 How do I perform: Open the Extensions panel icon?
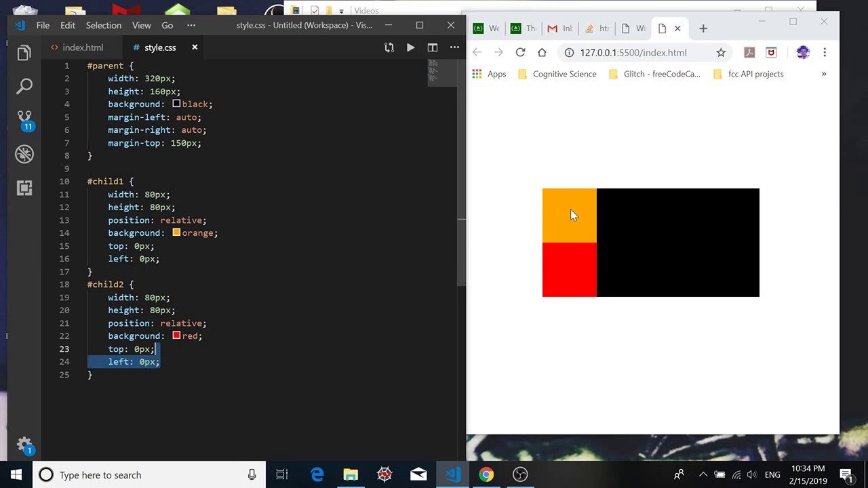pyautogui.click(x=24, y=188)
